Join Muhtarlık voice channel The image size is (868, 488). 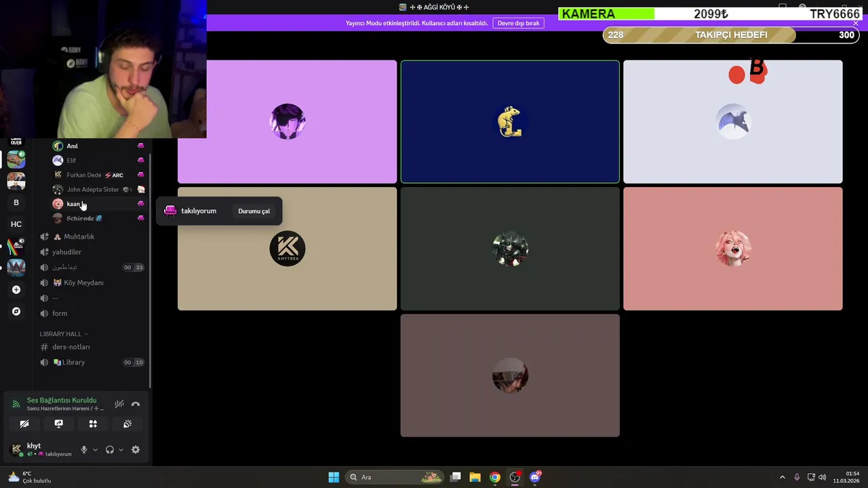click(x=92, y=237)
